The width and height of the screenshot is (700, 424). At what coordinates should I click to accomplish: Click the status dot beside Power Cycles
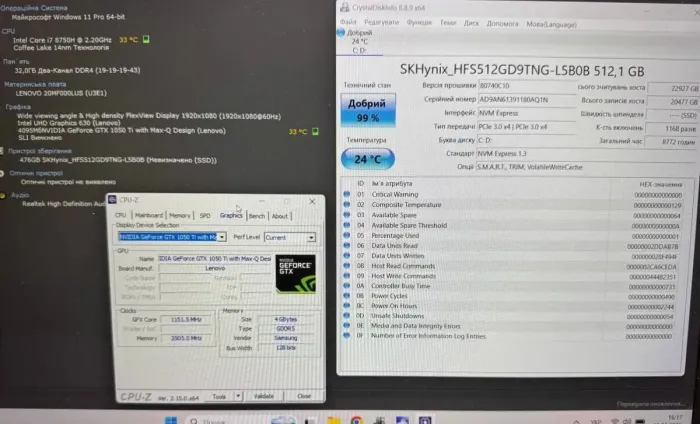click(x=346, y=295)
